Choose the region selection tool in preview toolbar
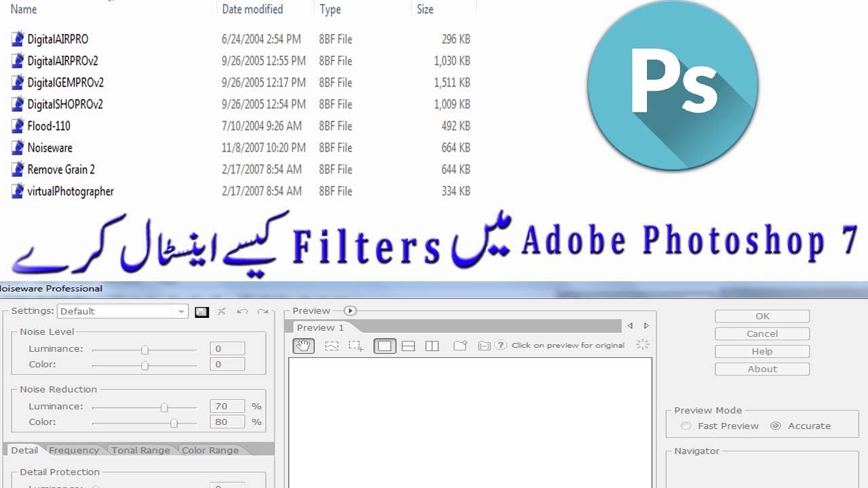 [332, 346]
